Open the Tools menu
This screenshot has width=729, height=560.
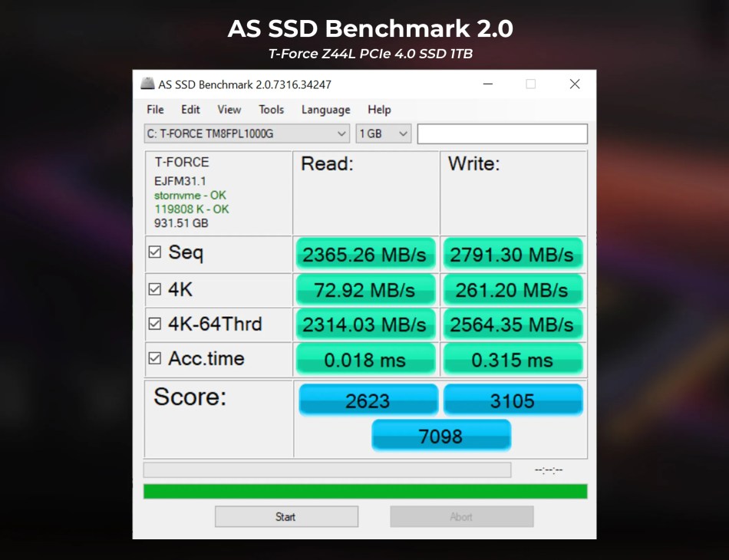(272, 110)
